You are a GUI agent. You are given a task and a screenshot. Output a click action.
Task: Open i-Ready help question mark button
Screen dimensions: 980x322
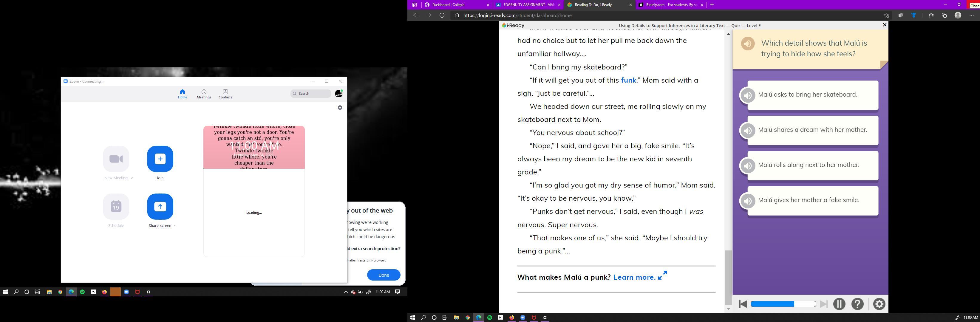[857, 304]
